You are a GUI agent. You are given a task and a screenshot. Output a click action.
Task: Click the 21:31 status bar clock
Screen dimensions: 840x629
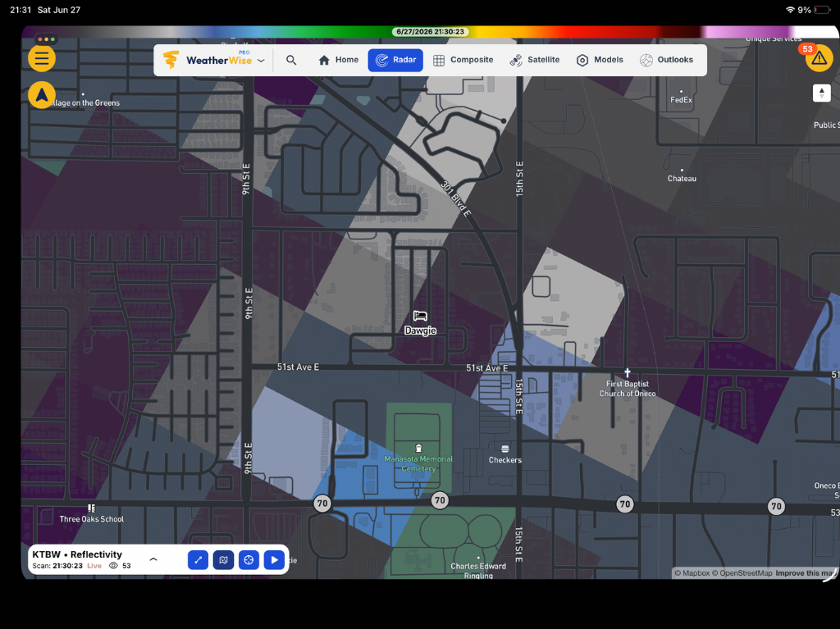[21, 10]
